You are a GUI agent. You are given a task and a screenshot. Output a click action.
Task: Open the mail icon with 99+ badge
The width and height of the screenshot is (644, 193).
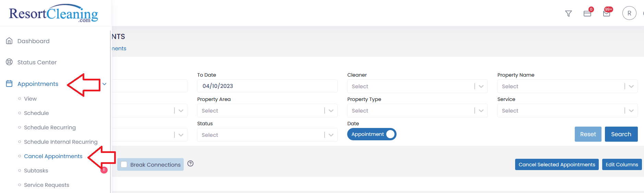(607, 14)
